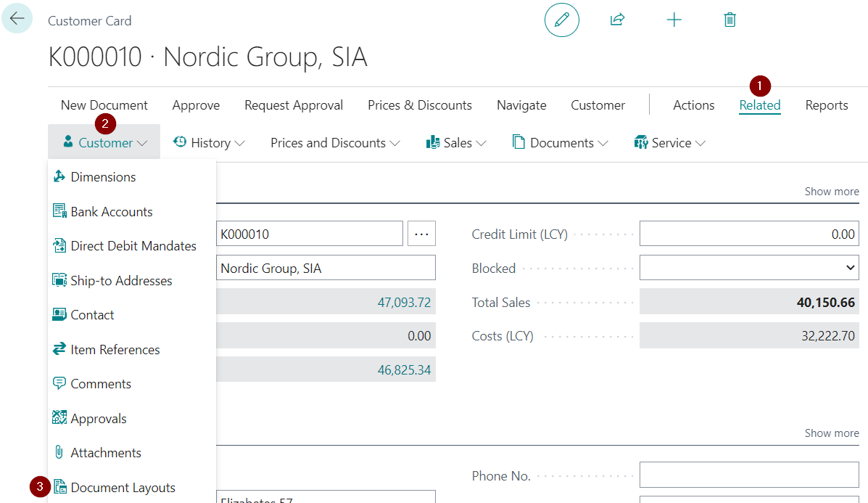Open the Navigate menu

[x=521, y=105]
